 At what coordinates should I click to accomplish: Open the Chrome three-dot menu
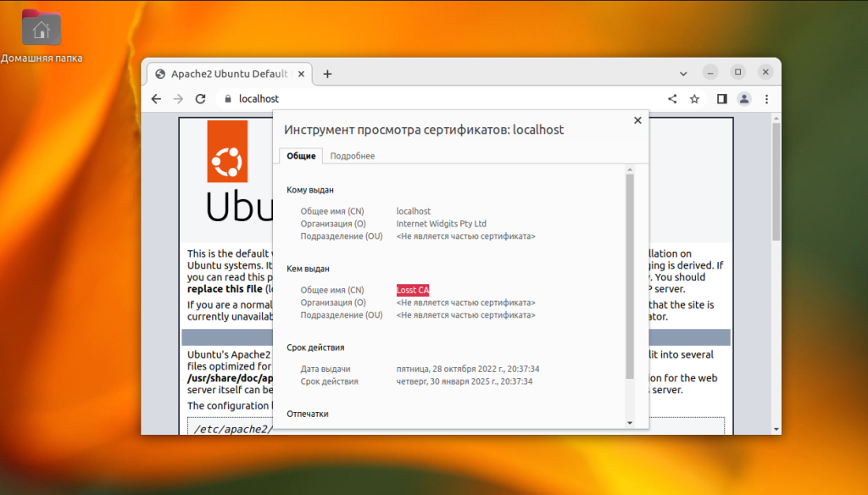(x=766, y=98)
